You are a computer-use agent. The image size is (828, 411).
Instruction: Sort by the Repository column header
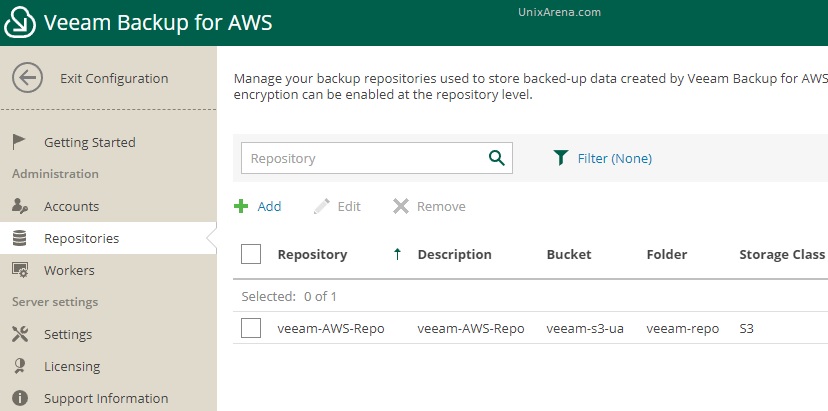coord(312,255)
